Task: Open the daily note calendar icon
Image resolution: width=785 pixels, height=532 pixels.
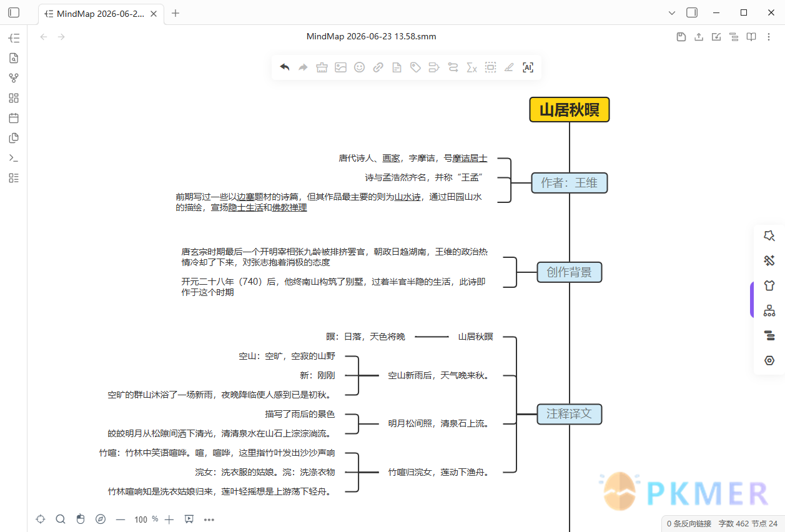Action: click(x=14, y=118)
